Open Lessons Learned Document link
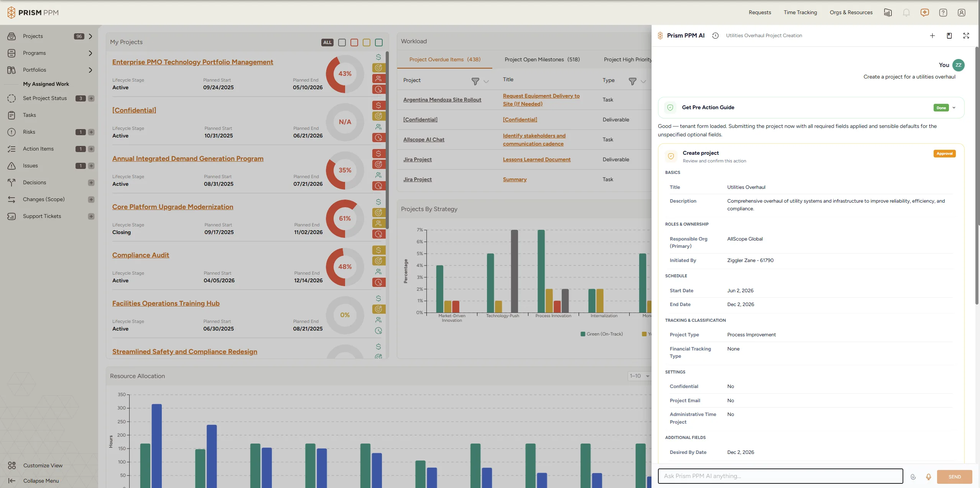The image size is (980, 488). point(536,159)
